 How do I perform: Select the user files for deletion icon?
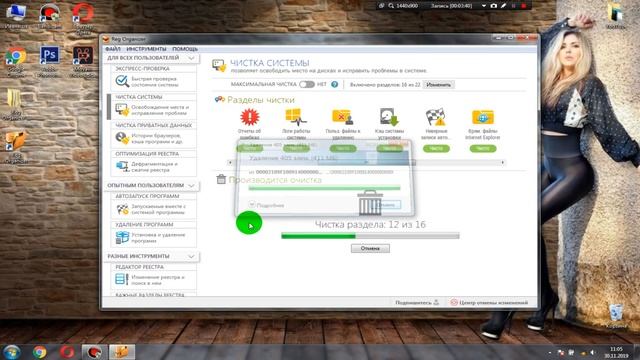tap(342, 117)
